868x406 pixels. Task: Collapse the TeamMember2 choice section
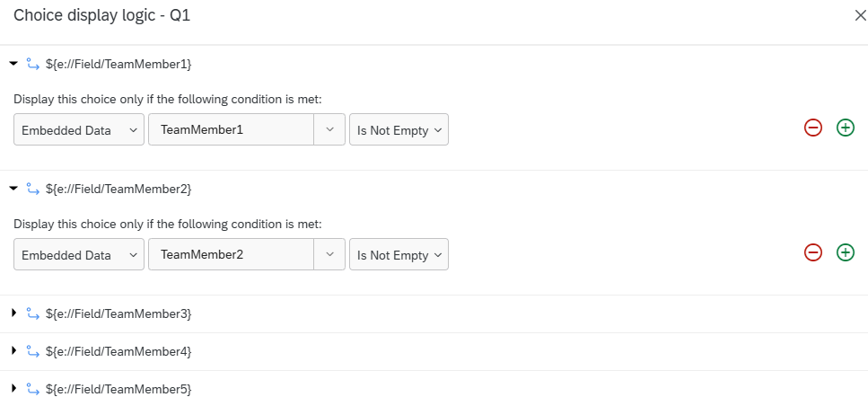click(x=13, y=189)
